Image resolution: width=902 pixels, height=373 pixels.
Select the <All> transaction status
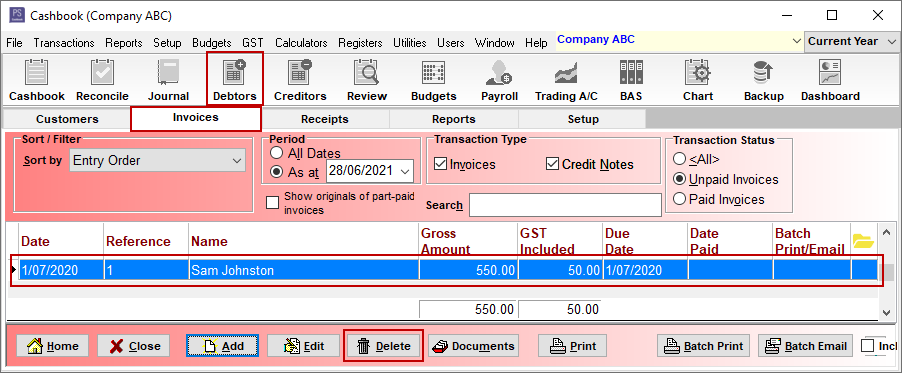coord(679,159)
